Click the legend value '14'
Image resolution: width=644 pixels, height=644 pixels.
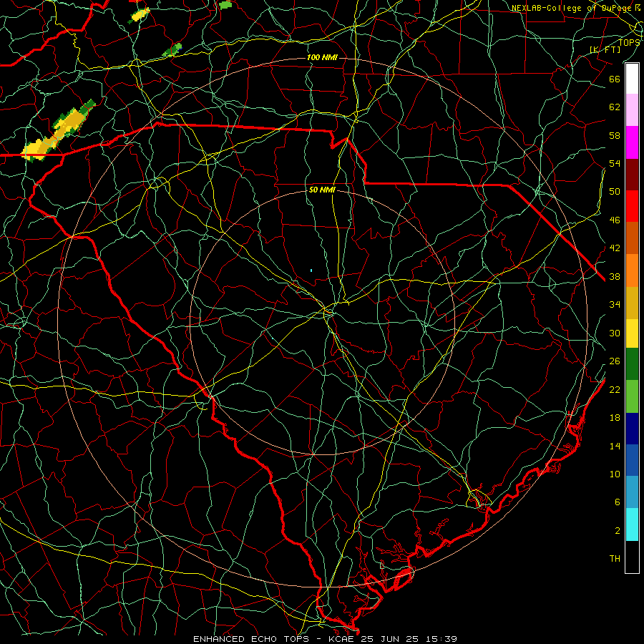pos(615,446)
